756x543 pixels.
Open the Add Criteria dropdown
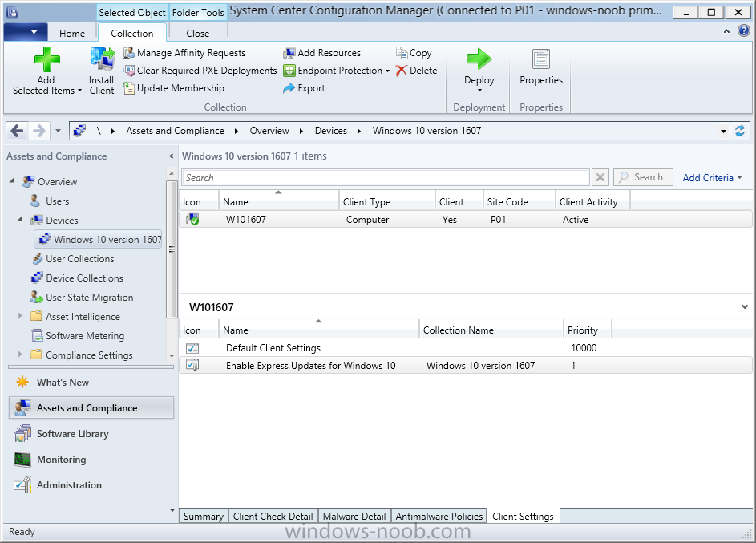click(712, 177)
